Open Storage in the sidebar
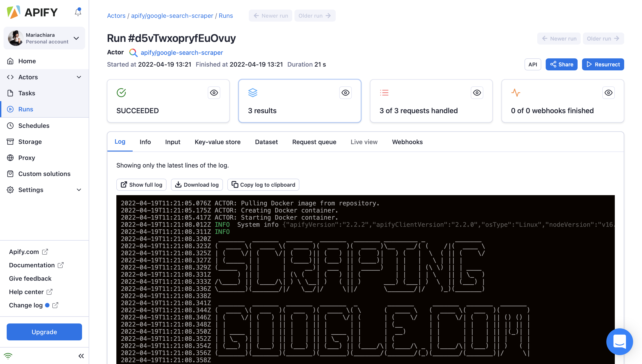642x364 pixels. pos(44,141)
